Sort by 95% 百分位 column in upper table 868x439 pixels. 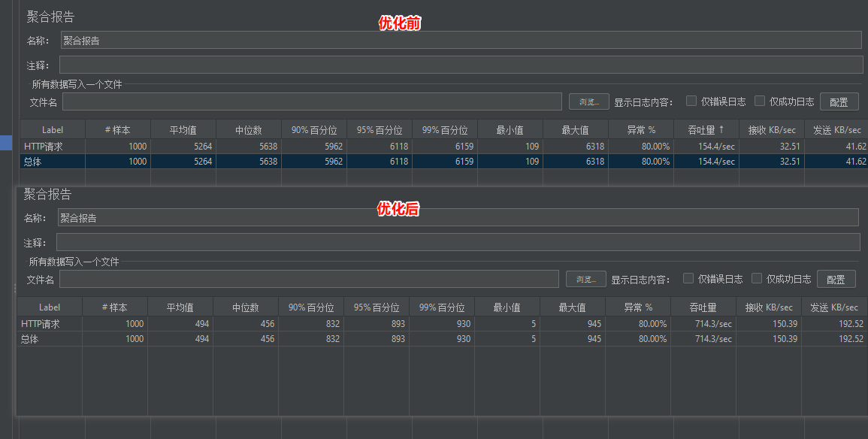380,129
